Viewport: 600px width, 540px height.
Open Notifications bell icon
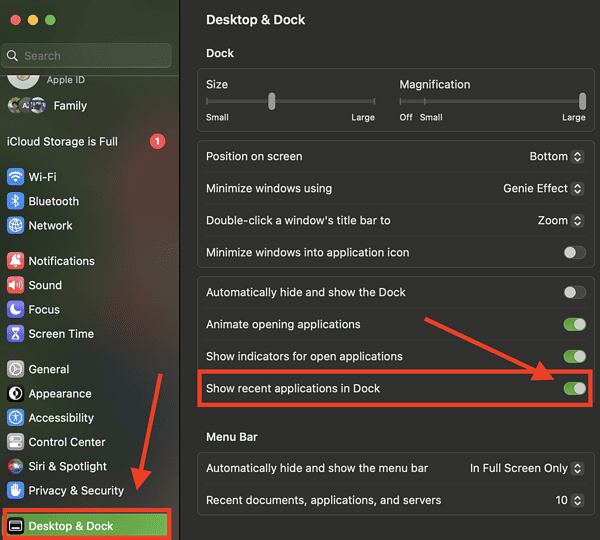15,261
